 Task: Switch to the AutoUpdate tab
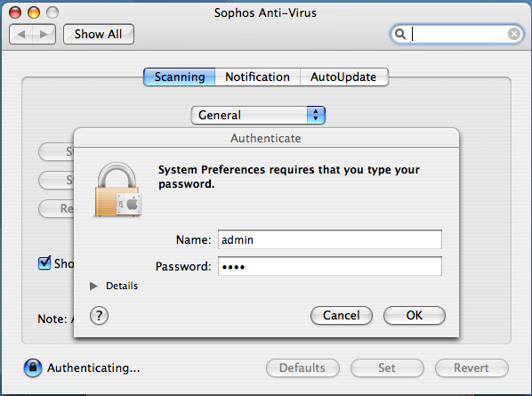[343, 77]
